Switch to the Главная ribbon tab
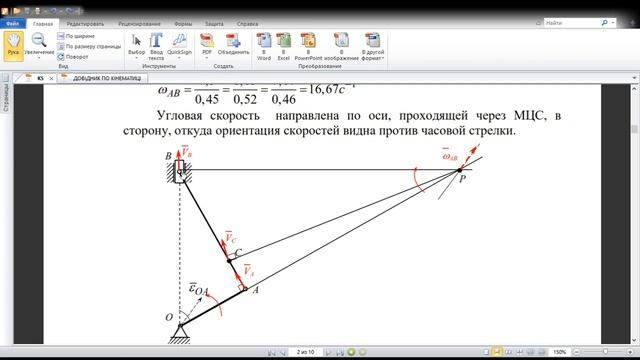 pos(43,24)
